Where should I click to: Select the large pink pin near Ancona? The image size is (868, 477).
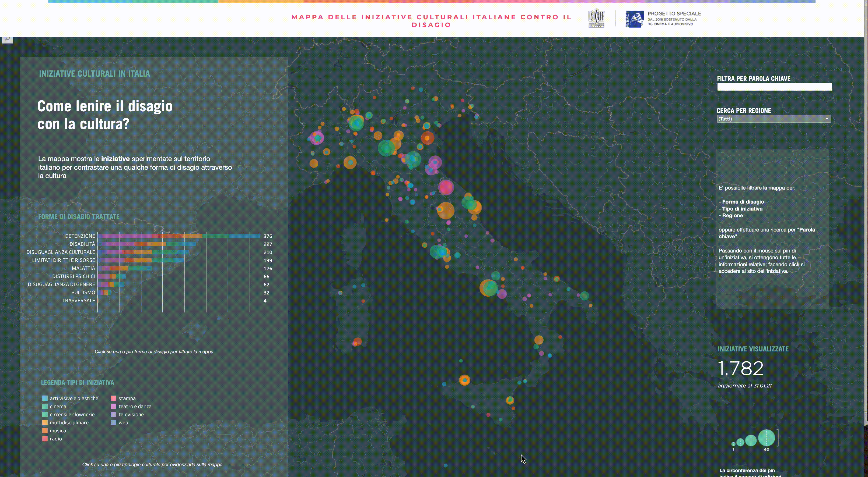tap(446, 187)
